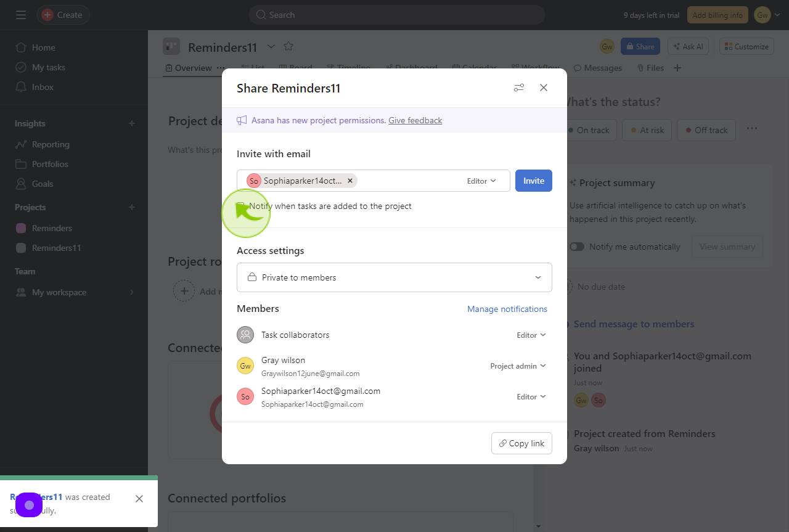Add a new tab with plus icon
Viewport: 789px width, 532px height.
(677, 68)
